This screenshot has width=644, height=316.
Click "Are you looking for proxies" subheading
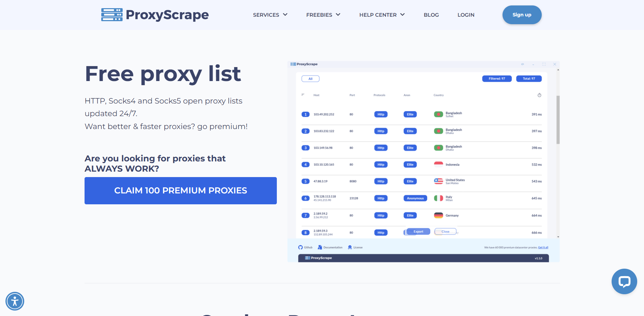pos(155,163)
